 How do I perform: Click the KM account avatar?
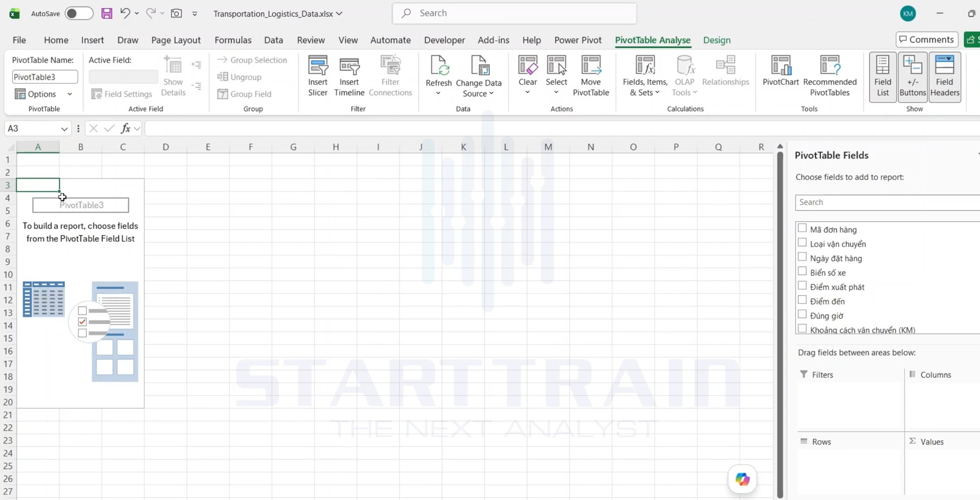(908, 14)
